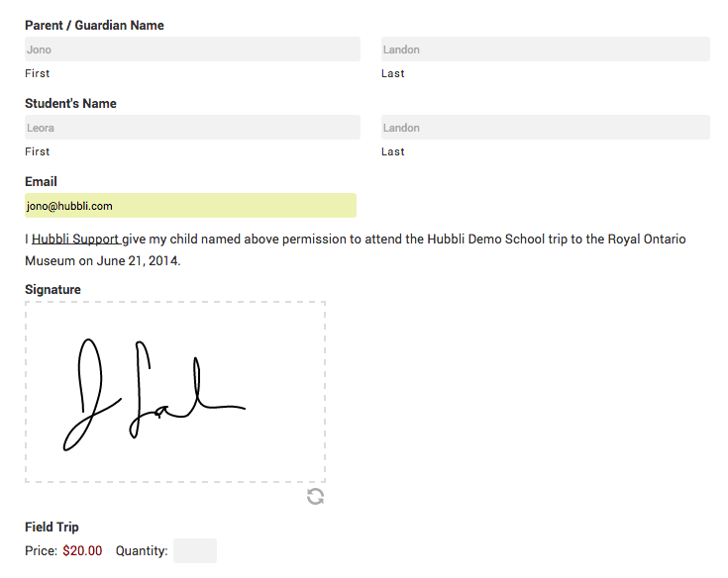Click the Parent last name field Landon

pyautogui.click(x=546, y=49)
